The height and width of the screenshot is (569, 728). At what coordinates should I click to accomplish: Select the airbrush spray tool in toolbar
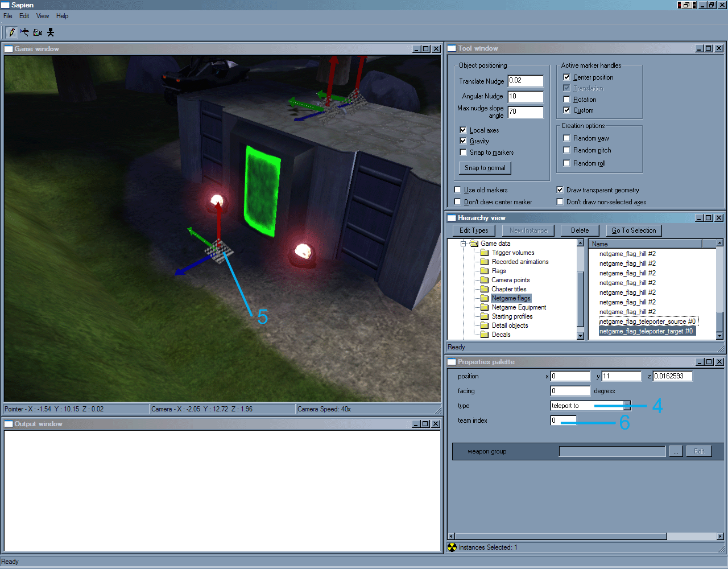24,32
